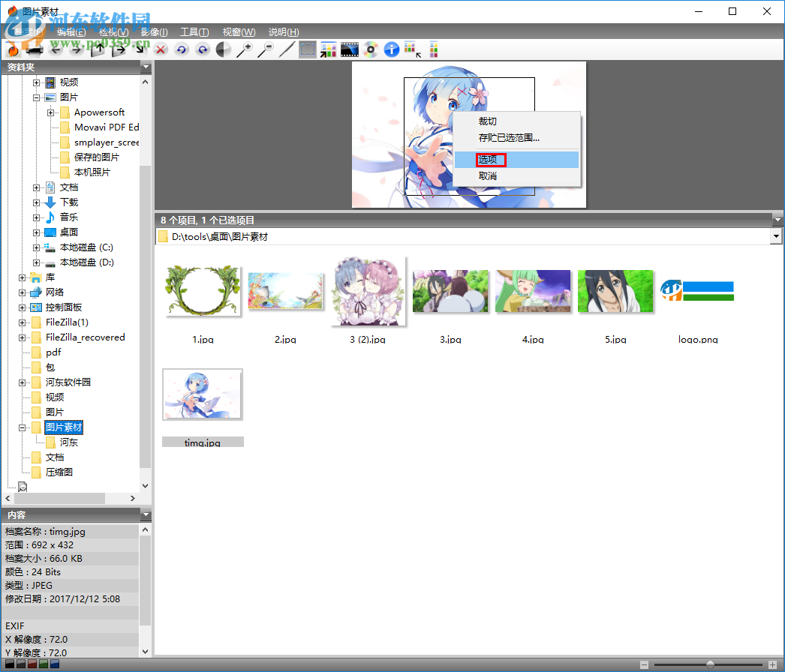Click the blue color swatch at bottom-left
The image size is (785, 672).
(55, 664)
